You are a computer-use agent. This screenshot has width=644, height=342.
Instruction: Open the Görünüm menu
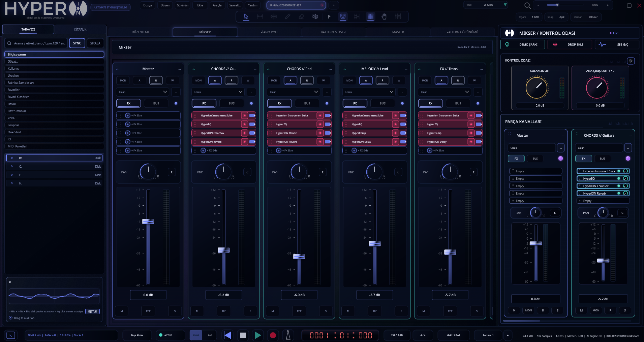[x=183, y=5]
